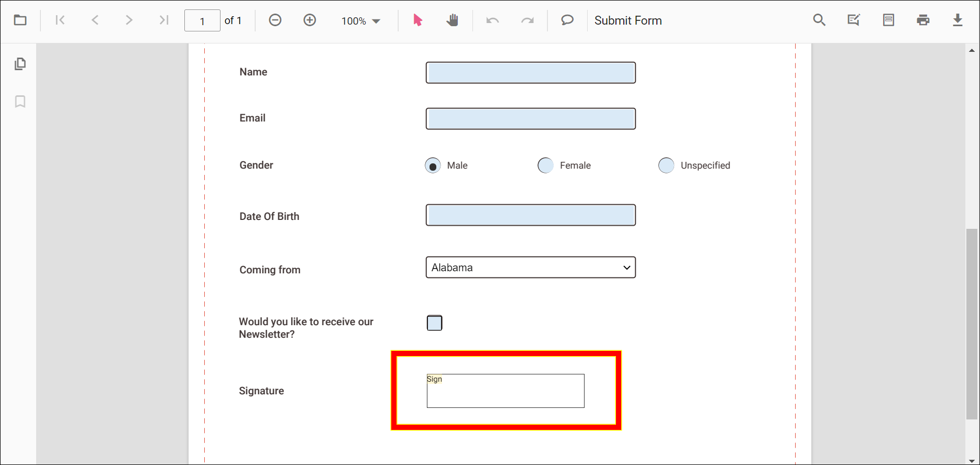Zoom in with the plus icon

pyautogui.click(x=310, y=20)
